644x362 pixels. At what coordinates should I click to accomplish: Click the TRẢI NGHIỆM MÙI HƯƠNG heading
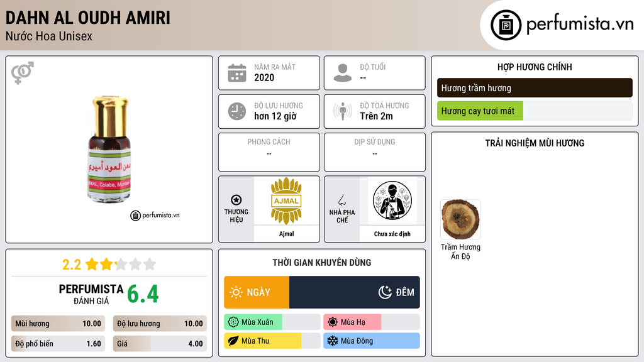[535, 143]
